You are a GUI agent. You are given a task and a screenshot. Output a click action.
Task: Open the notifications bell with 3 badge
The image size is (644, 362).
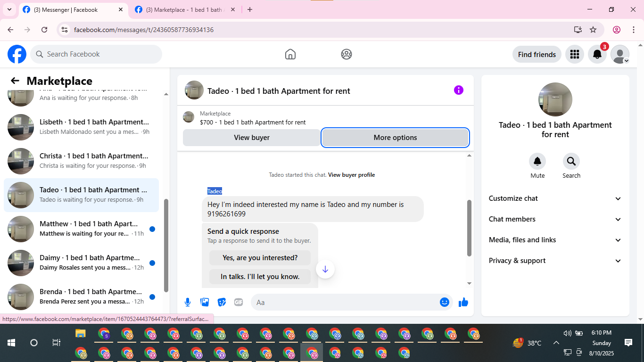click(597, 54)
